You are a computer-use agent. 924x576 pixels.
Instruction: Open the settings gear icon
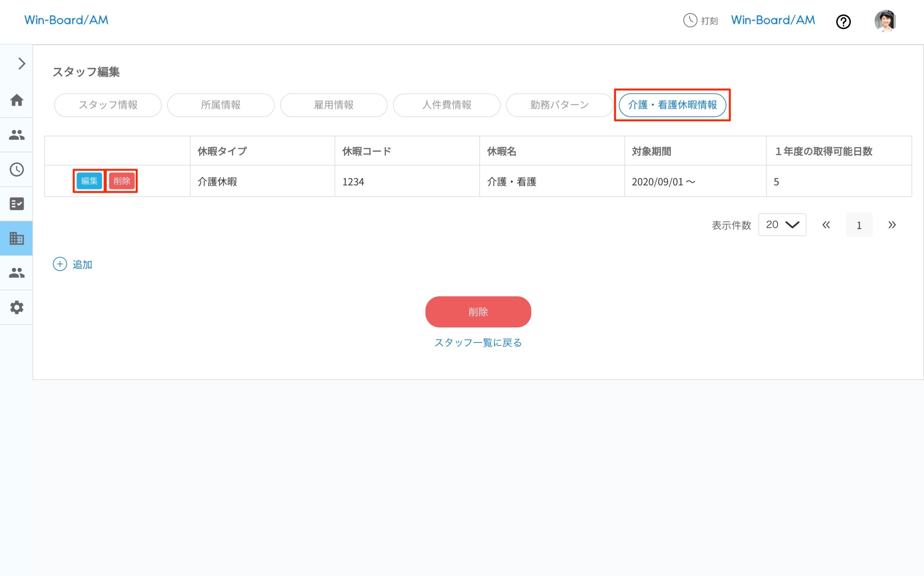16,307
